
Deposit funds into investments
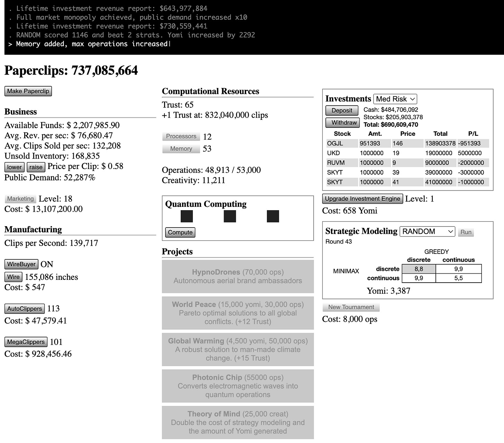342,110
